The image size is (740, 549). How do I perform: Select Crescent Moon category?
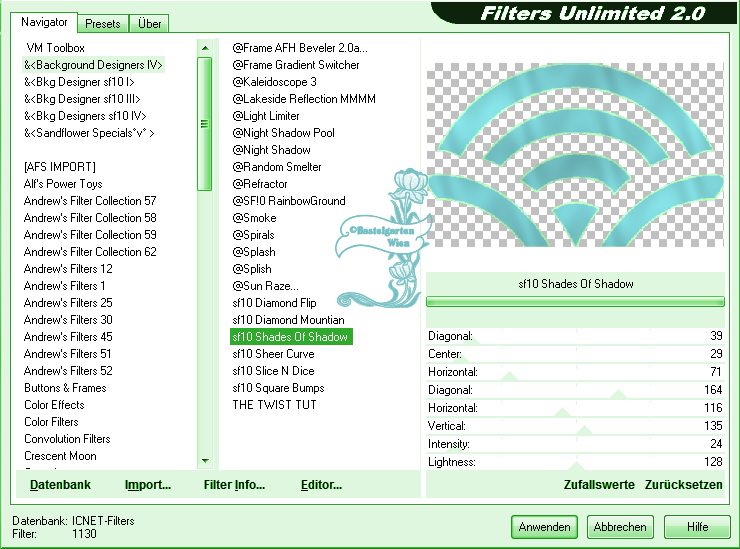click(x=60, y=456)
